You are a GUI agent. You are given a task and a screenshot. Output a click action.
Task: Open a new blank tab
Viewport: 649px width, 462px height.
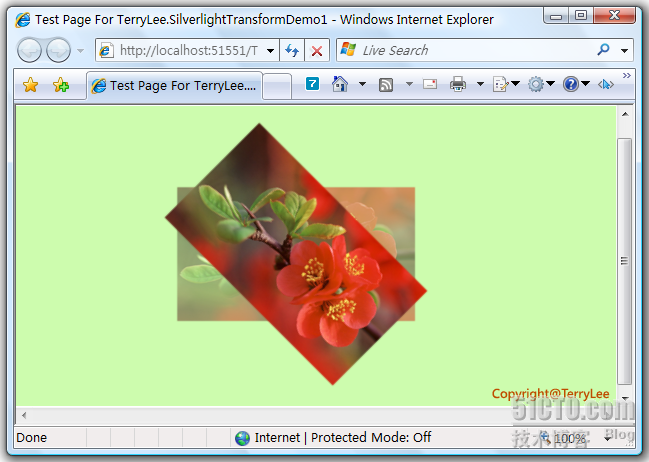click(277, 86)
